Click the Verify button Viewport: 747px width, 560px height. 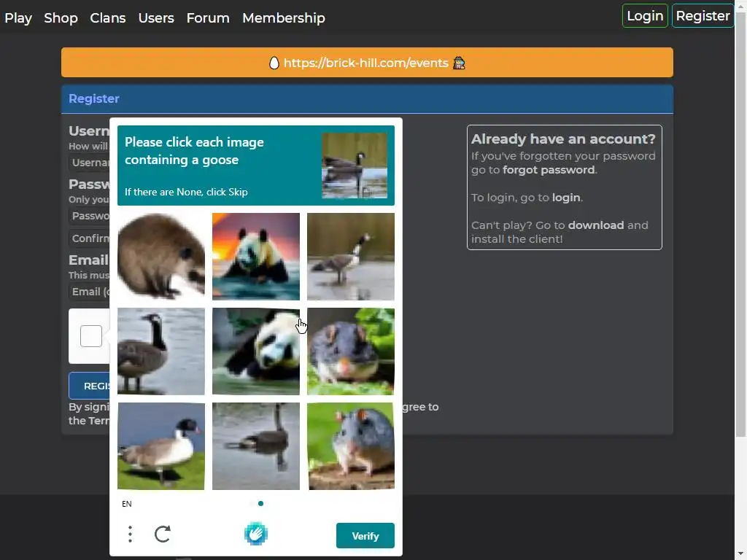[x=365, y=536]
